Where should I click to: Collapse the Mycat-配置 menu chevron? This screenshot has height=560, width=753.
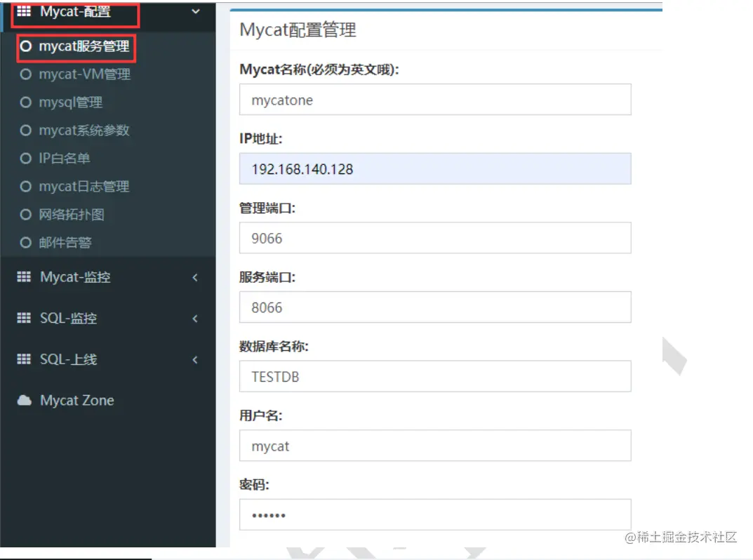(196, 11)
